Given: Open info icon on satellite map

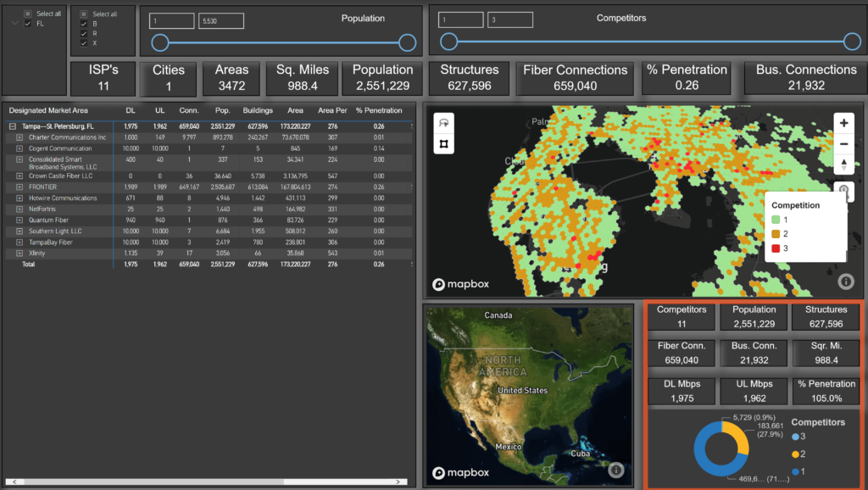Looking at the screenshot, I should tap(616, 470).
